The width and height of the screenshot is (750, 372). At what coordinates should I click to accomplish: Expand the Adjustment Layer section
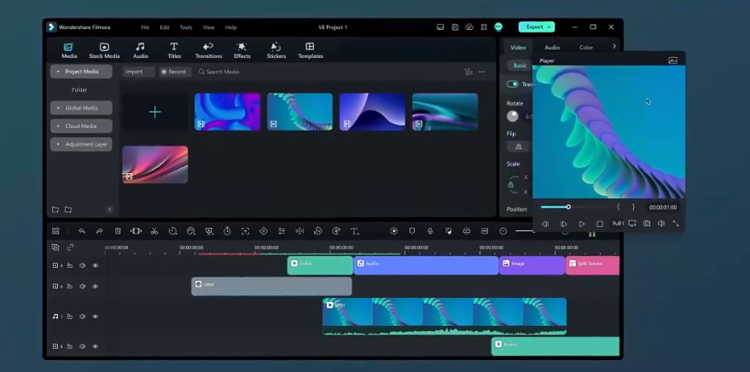58,144
